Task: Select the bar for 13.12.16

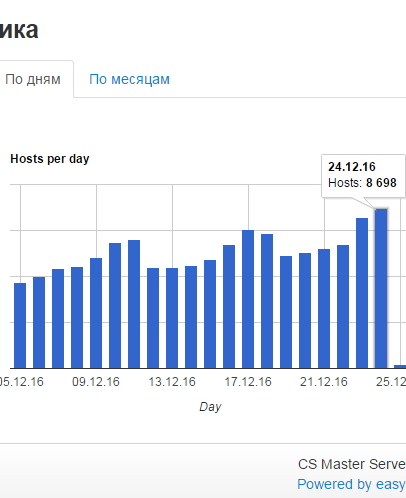Action: (172, 318)
